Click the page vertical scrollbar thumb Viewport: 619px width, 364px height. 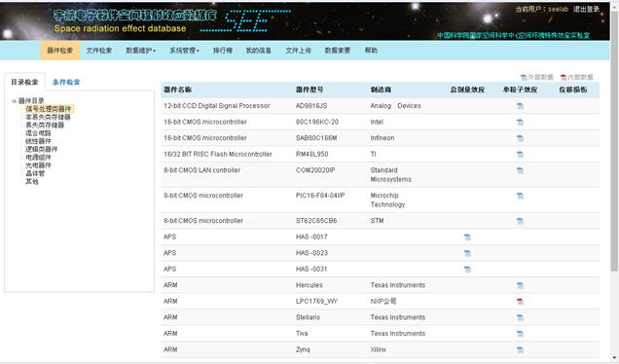[x=614, y=140]
